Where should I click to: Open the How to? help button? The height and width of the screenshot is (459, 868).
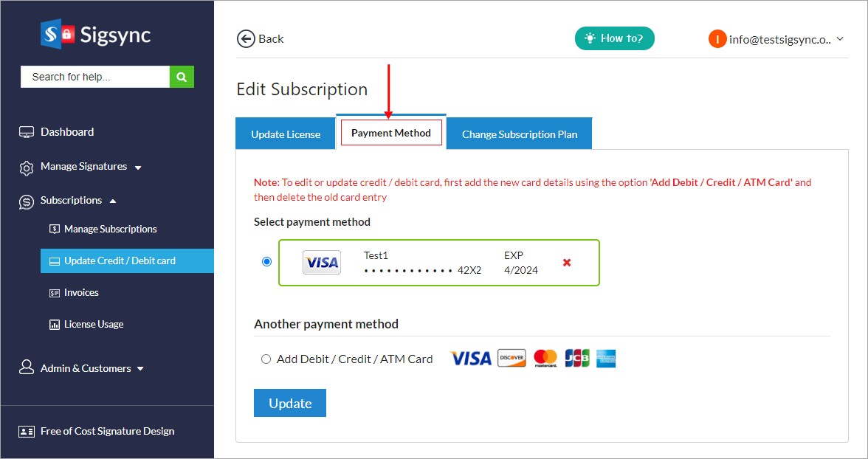tap(614, 38)
